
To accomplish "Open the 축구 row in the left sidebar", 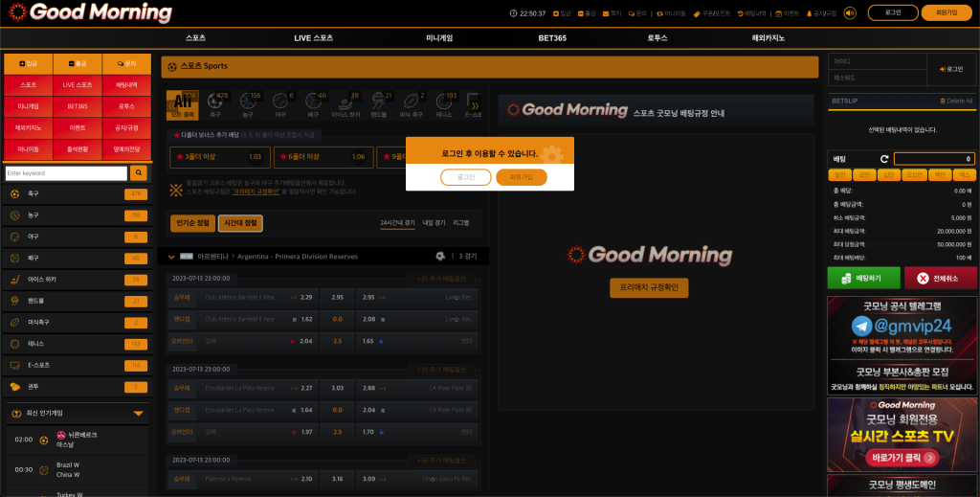I will point(77,193).
